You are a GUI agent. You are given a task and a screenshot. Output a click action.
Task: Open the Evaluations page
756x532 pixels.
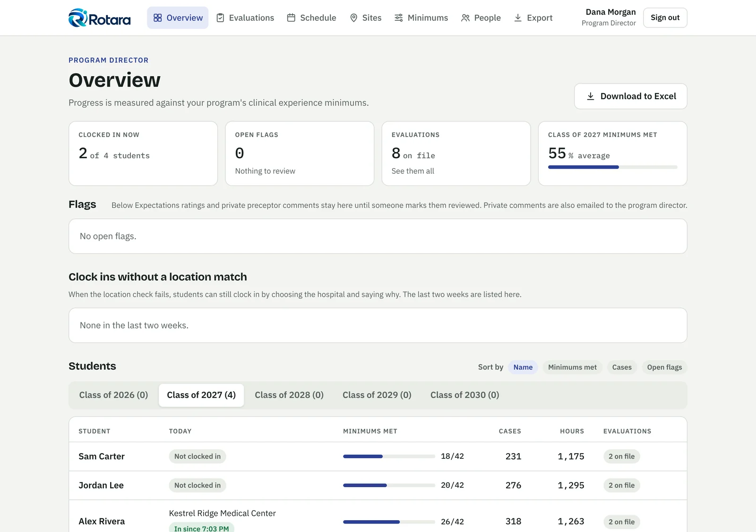[x=245, y=18]
